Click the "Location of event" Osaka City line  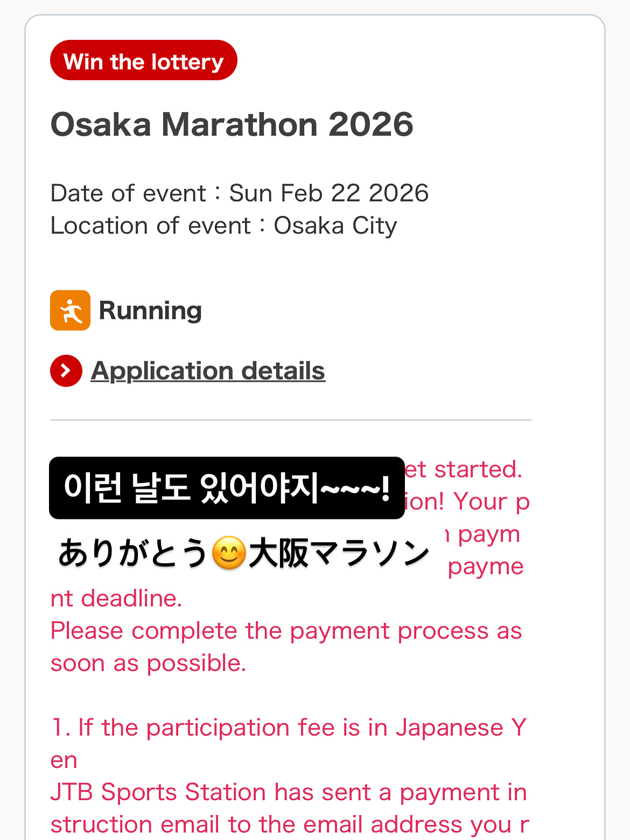[223, 226]
